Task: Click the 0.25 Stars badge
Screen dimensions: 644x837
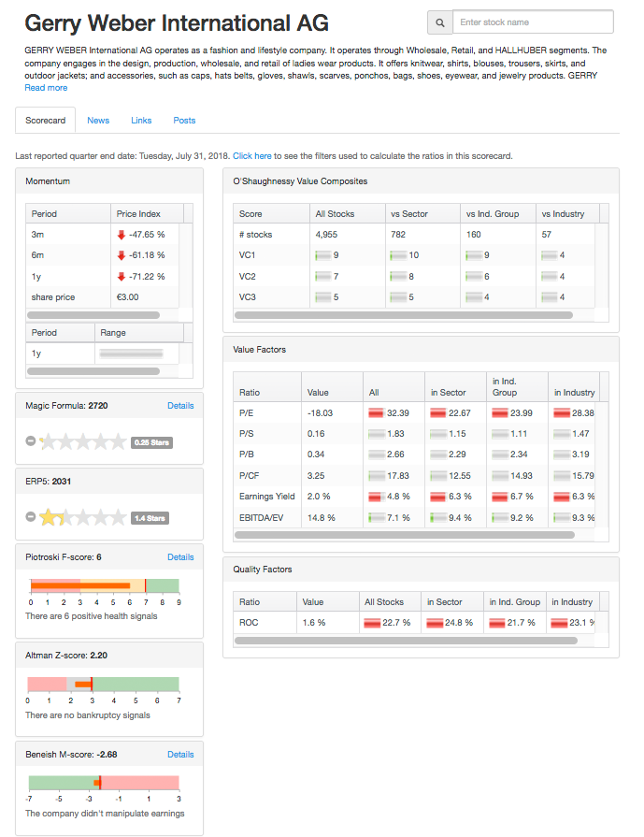Action: pos(152,442)
